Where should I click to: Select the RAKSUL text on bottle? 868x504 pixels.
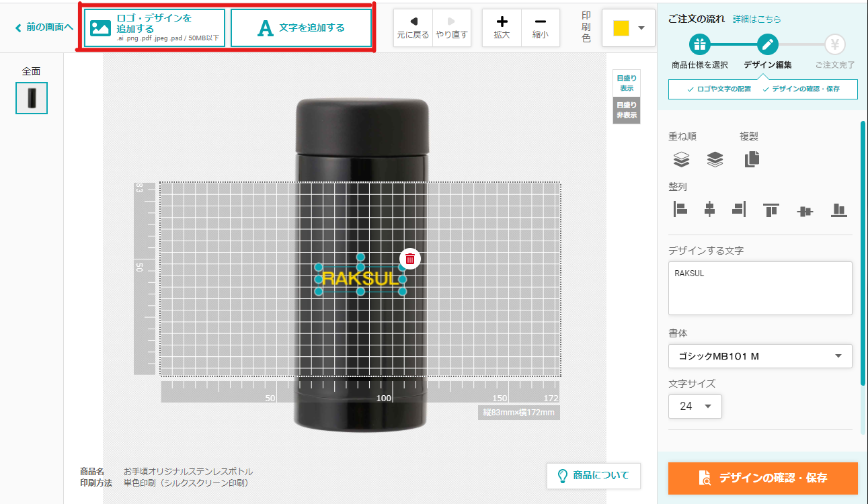(360, 279)
